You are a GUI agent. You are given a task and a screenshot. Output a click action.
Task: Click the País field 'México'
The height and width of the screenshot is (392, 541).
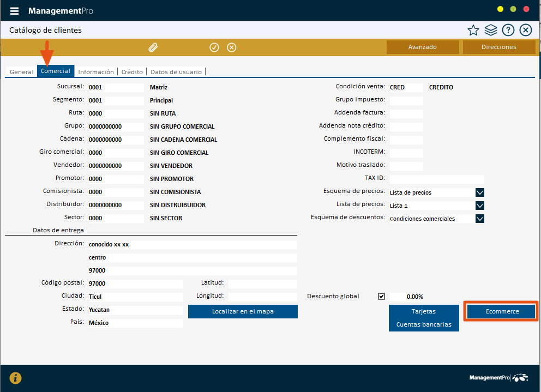click(x=136, y=323)
